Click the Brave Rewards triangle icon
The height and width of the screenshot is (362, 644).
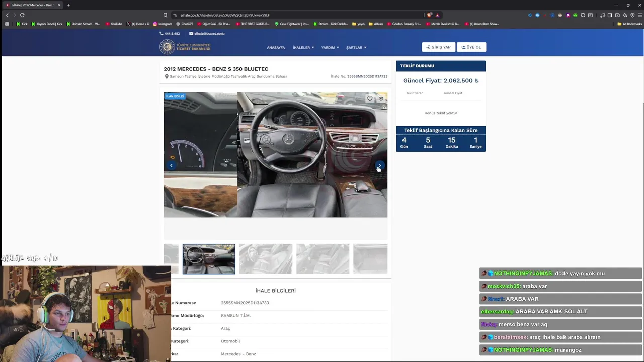(437, 15)
